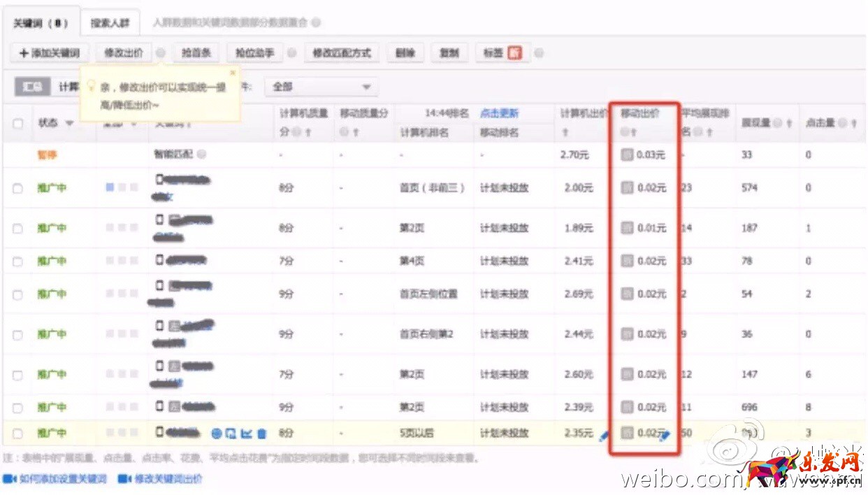Check the box for the 574 impressions row

tap(18, 188)
